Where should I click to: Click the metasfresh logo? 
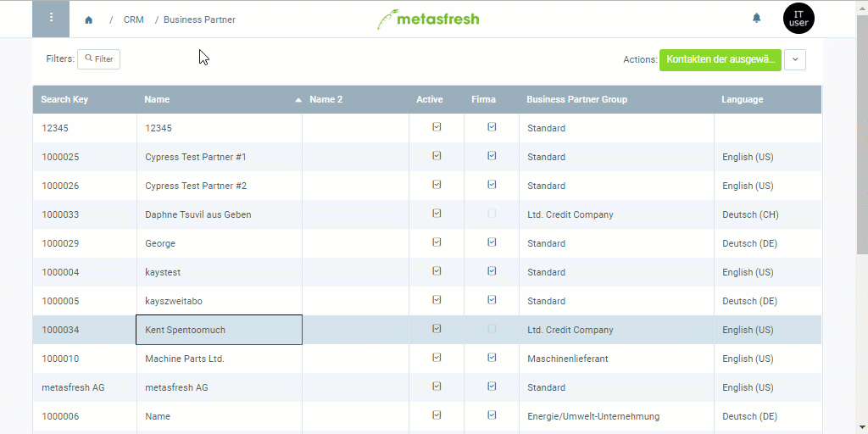[x=428, y=19]
